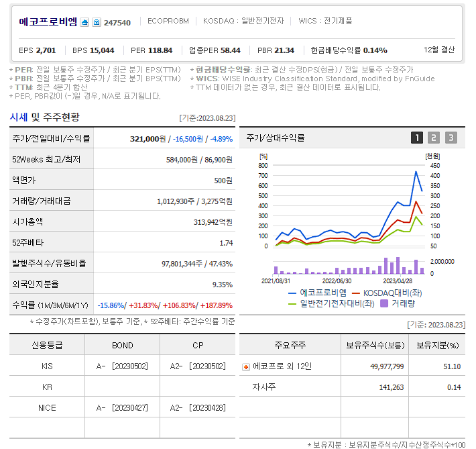
Task: Click the 보유지분(%) column header
Action: tap(437, 346)
